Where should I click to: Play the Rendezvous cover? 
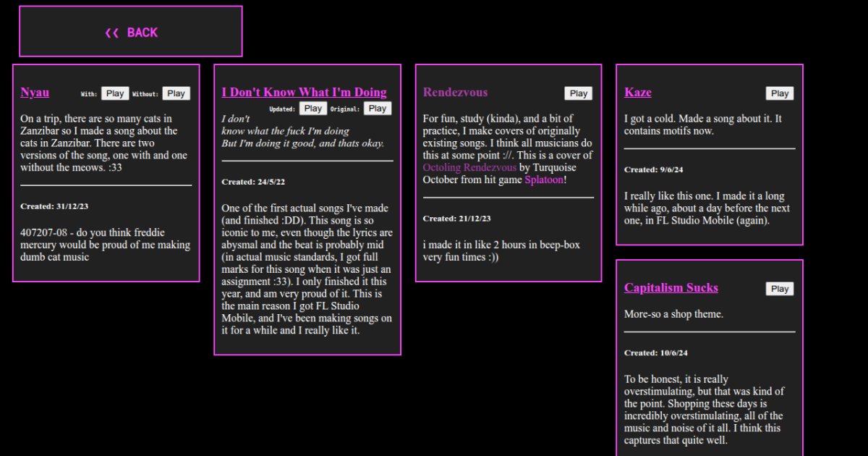(578, 93)
